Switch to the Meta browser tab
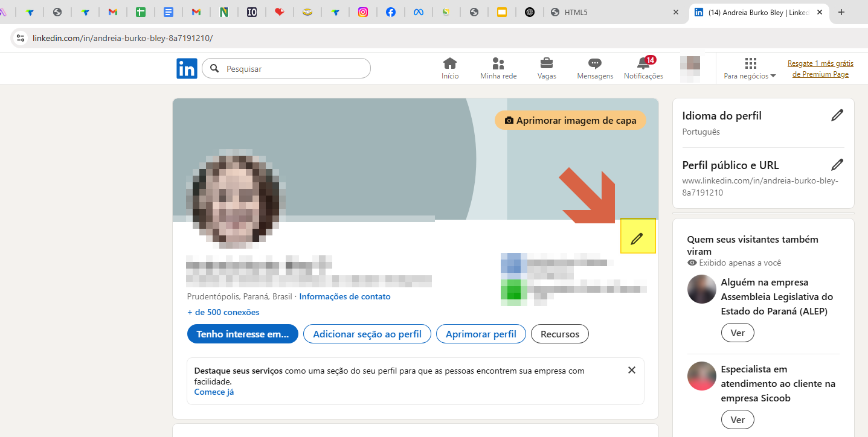868x437 pixels. pyautogui.click(x=418, y=12)
